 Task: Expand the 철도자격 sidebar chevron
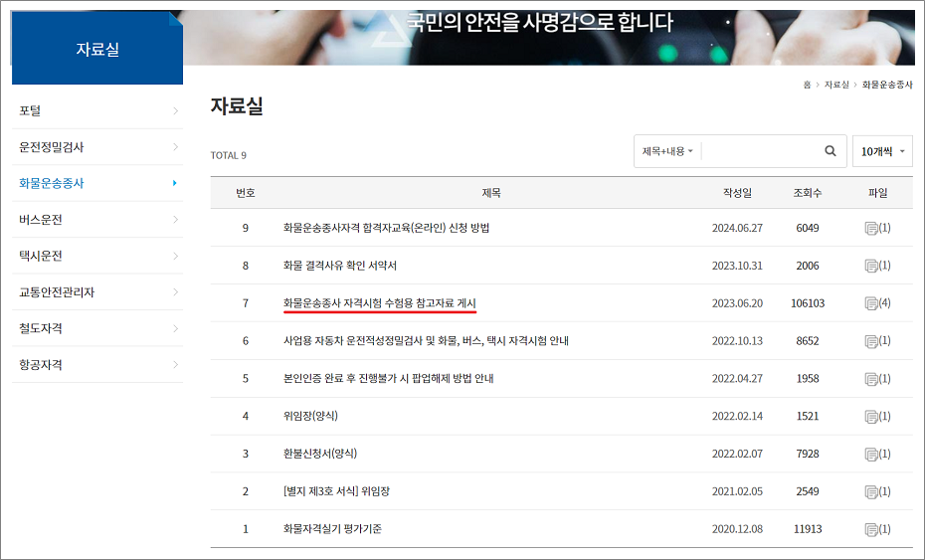[175, 328]
